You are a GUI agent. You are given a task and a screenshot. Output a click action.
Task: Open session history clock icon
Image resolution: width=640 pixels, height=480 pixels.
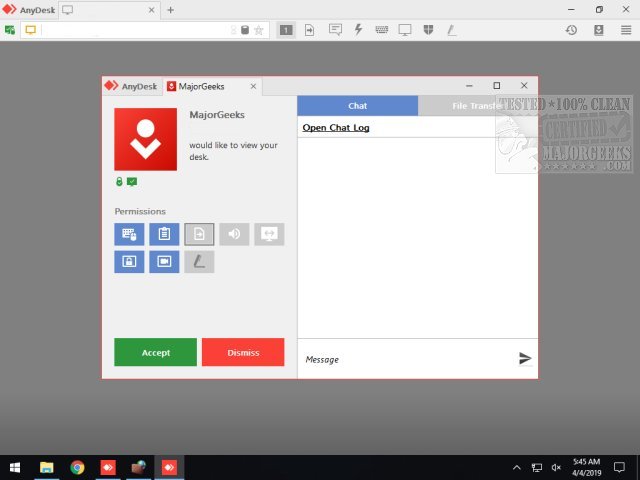coord(571,30)
